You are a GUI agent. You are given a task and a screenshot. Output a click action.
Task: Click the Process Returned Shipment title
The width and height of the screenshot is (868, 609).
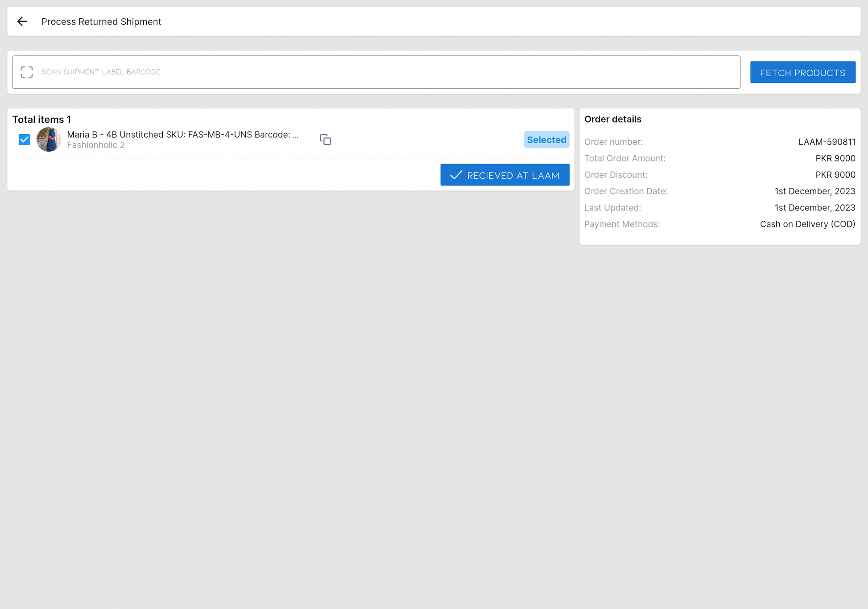(101, 21)
